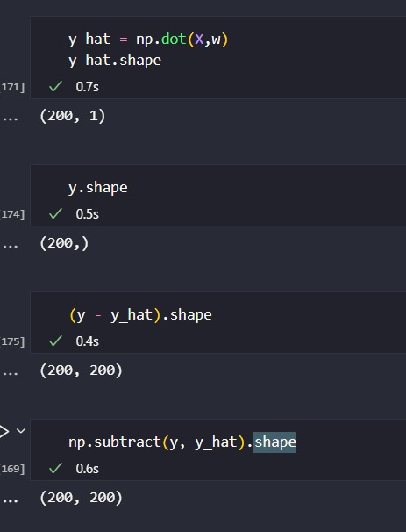Click success checkmark of cell 169
The image size is (406, 532).
click(55, 468)
